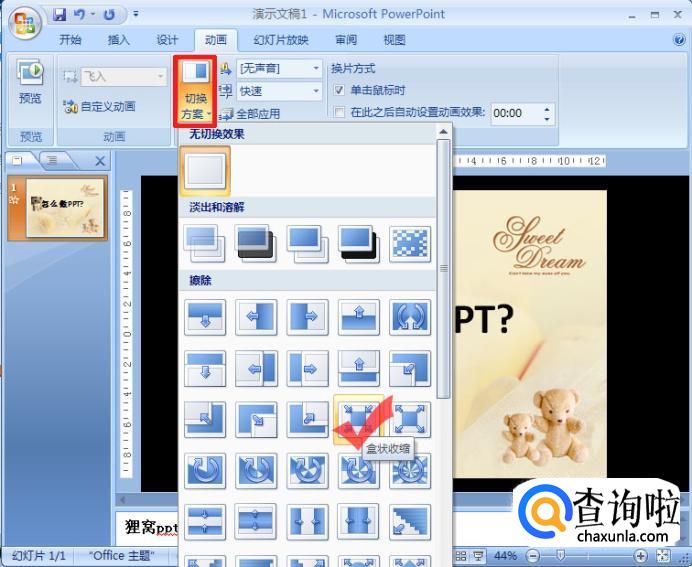
Task: Choose uncover-up transition in second wipe row
Action: 359,368
